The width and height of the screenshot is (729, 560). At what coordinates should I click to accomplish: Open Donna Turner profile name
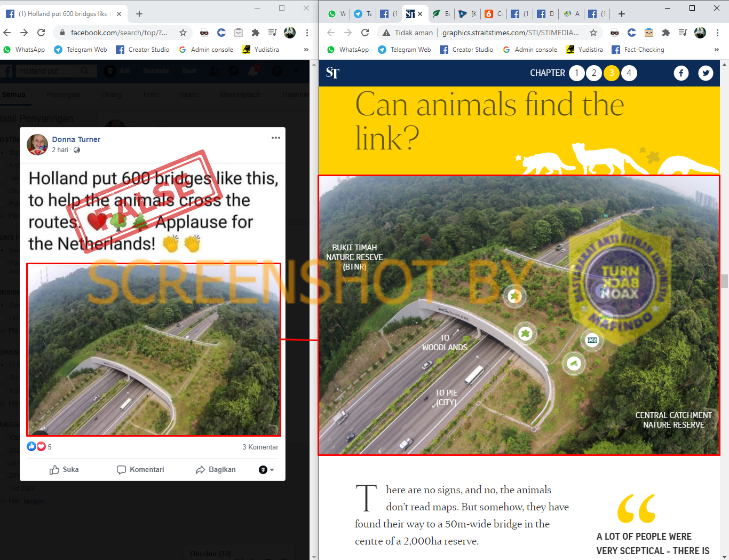point(76,139)
